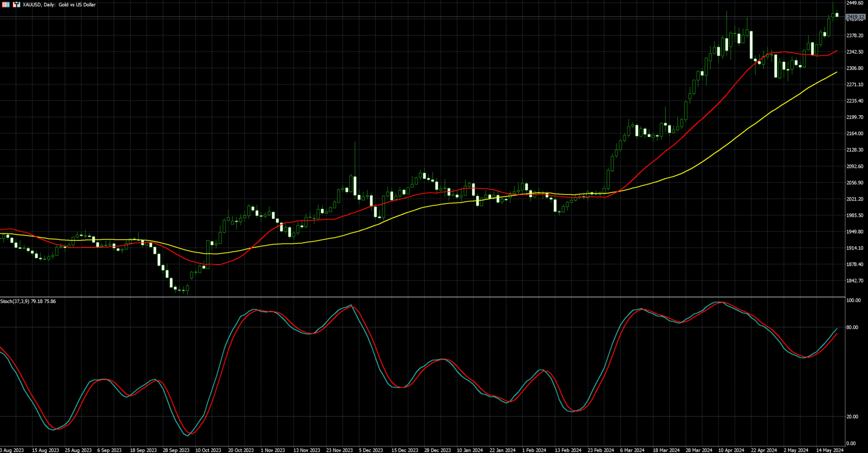The width and height of the screenshot is (868, 453).
Task: Click the 100.00 stochastic scale label
Action: [854, 300]
